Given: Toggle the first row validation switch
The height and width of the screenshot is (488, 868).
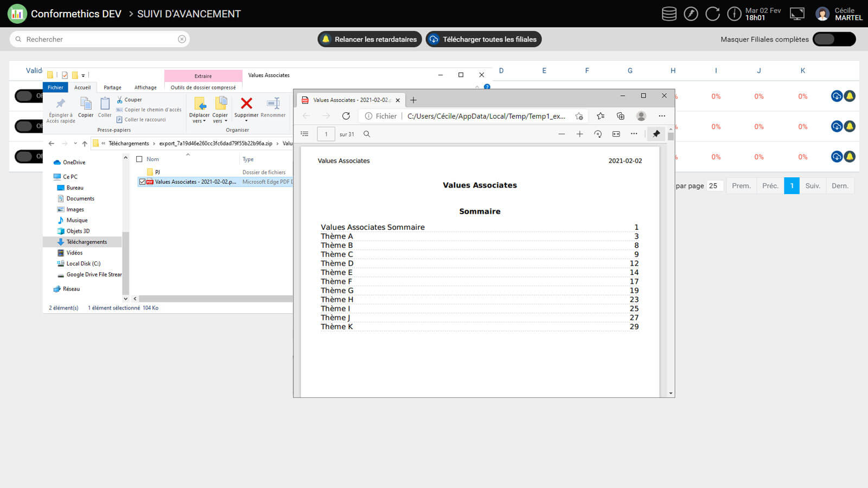Looking at the screenshot, I should pyautogui.click(x=28, y=96).
